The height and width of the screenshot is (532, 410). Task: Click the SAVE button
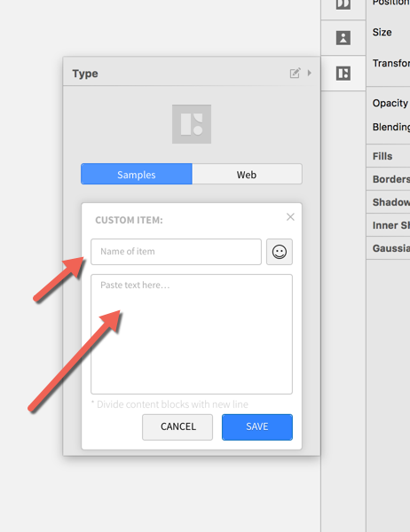click(x=257, y=426)
